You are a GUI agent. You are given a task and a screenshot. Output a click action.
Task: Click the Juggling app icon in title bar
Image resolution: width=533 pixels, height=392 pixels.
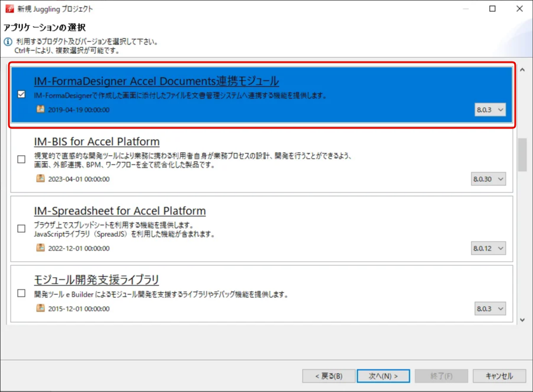pos(9,8)
